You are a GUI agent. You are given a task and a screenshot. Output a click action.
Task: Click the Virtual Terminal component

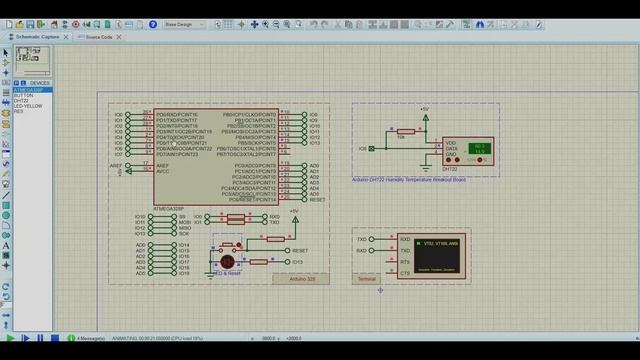pos(431,256)
